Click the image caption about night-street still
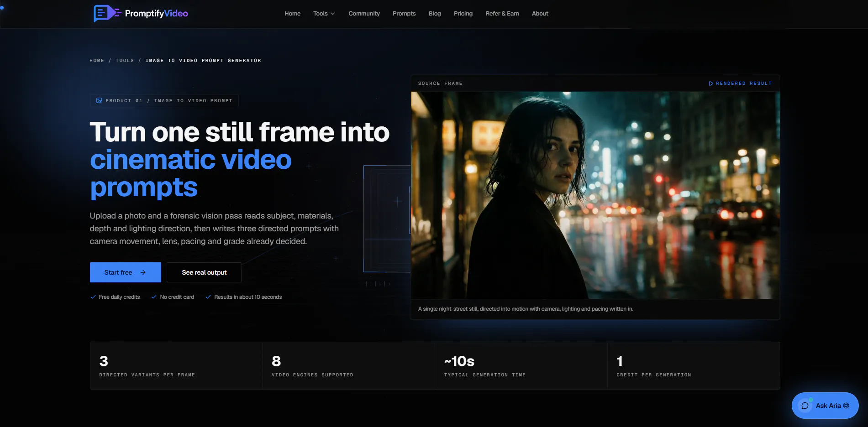This screenshot has width=868, height=427. [526, 309]
